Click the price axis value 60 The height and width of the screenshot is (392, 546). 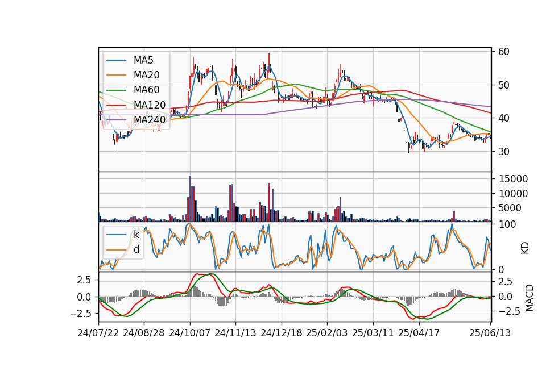tap(504, 52)
